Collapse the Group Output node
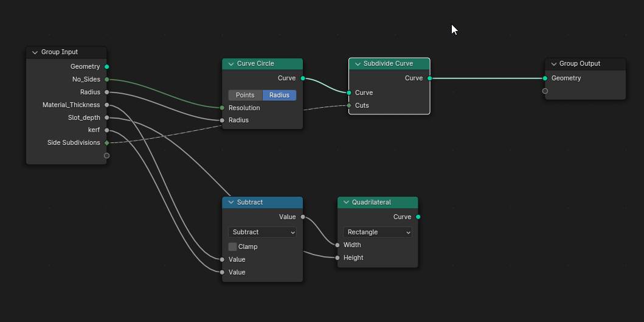The height and width of the screenshot is (322, 644). point(553,64)
